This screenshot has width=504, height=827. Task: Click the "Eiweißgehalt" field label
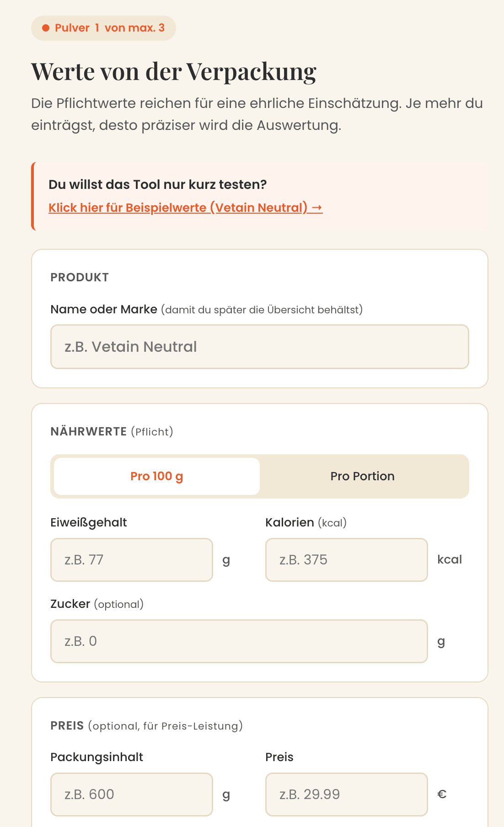(89, 522)
